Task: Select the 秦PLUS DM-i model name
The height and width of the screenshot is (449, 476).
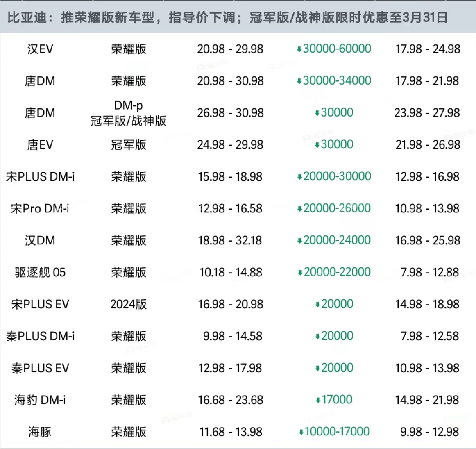Action: [40, 337]
